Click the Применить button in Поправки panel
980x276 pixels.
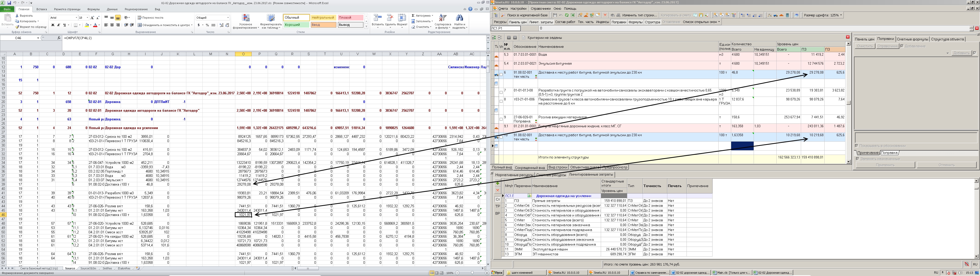coord(885,165)
